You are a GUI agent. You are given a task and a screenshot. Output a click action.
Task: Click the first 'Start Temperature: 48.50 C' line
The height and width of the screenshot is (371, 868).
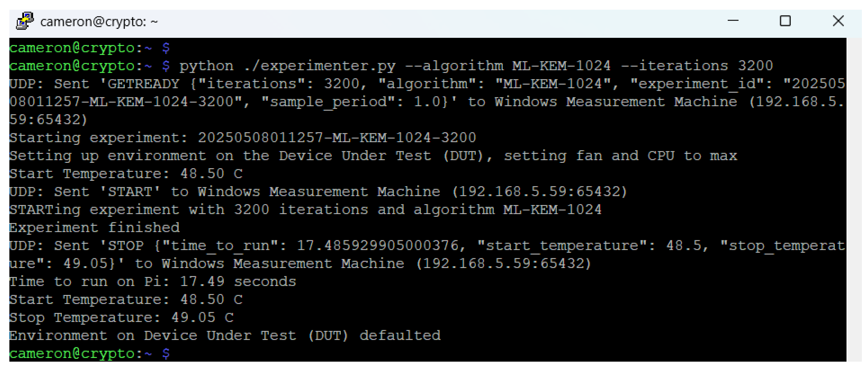(126, 174)
